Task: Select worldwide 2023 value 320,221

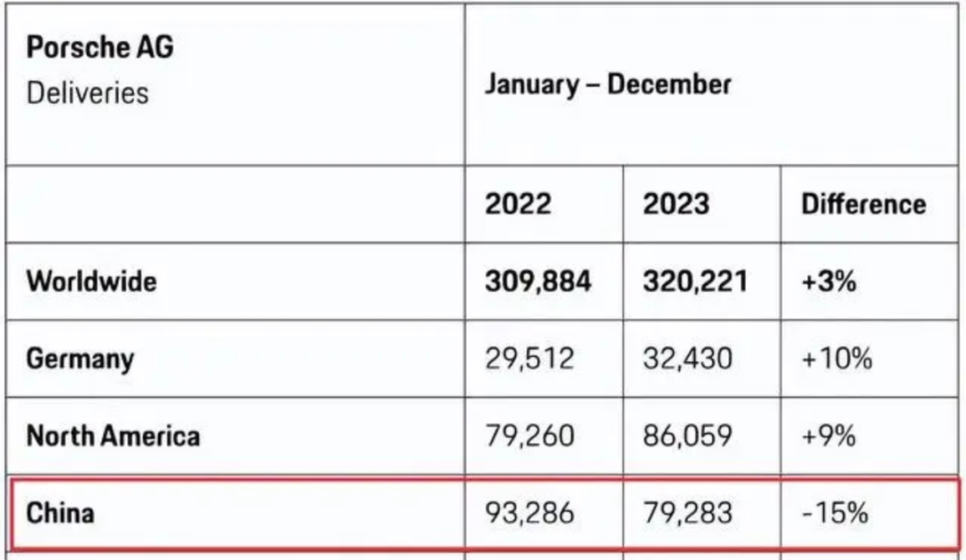Action: tap(695, 282)
